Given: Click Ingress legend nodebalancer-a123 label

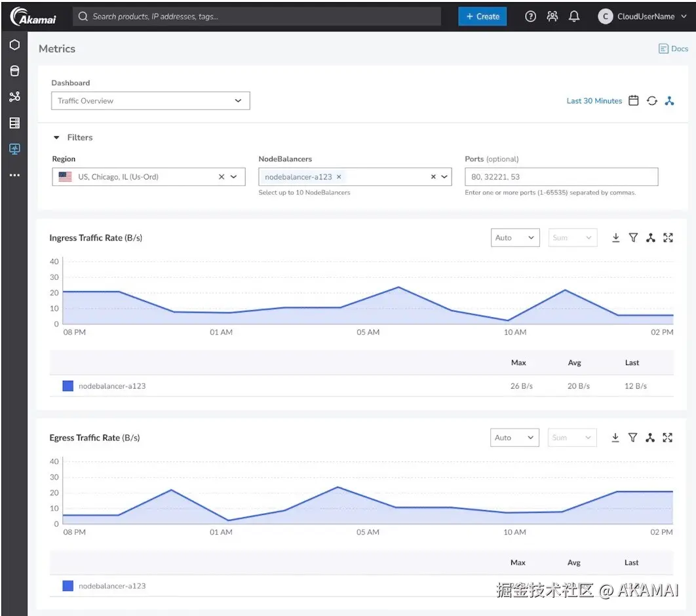Looking at the screenshot, I should click(x=112, y=386).
